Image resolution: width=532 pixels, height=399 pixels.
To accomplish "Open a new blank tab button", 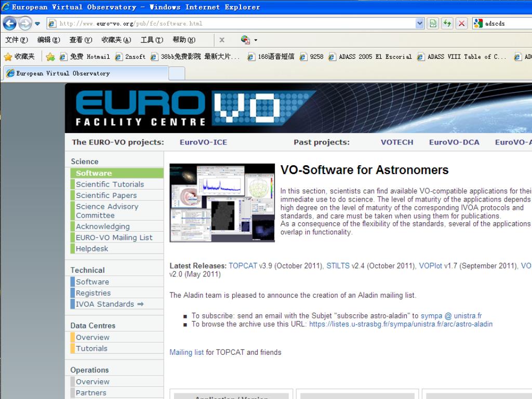I will [x=177, y=73].
